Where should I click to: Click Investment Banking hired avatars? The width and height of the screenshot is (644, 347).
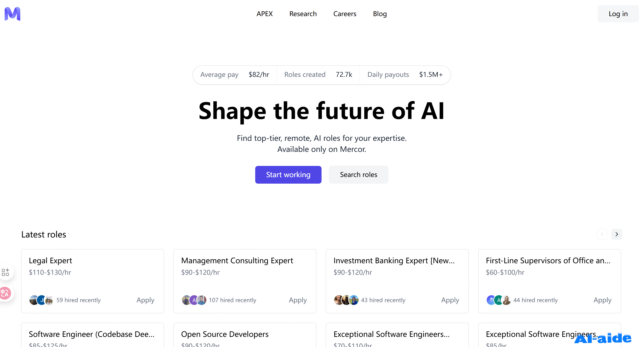pos(346,300)
